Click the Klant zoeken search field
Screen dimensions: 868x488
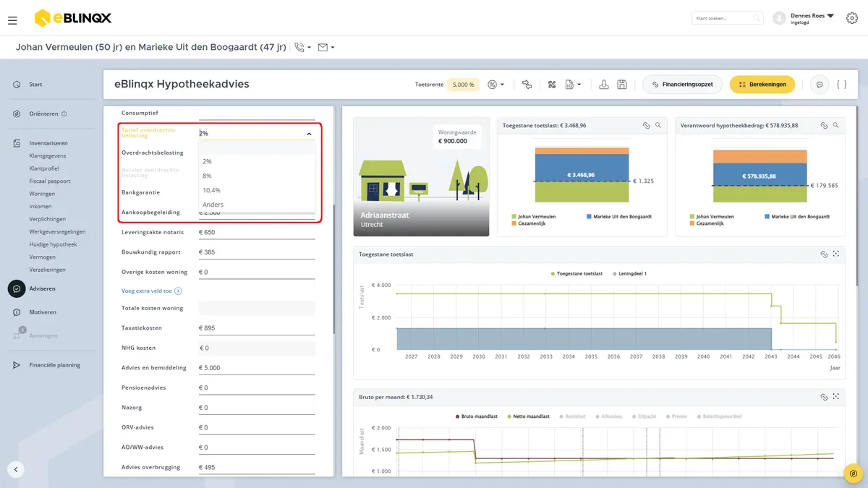click(x=727, y=18)
